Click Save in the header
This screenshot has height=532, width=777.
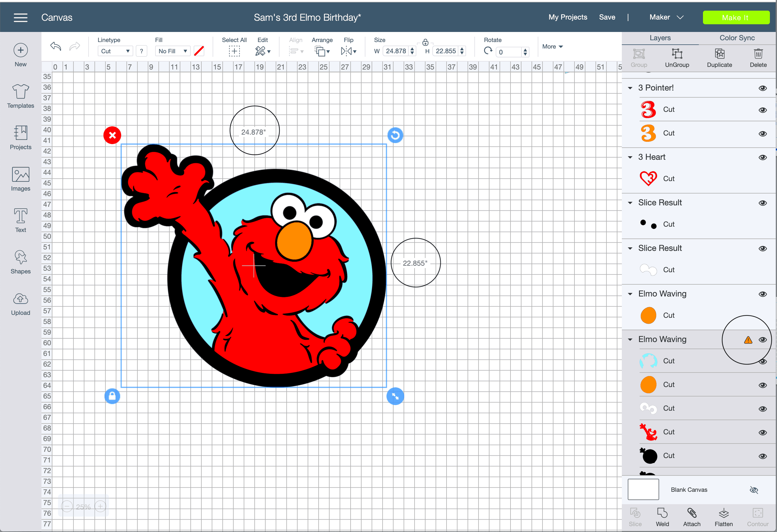(x=607, y=17)
